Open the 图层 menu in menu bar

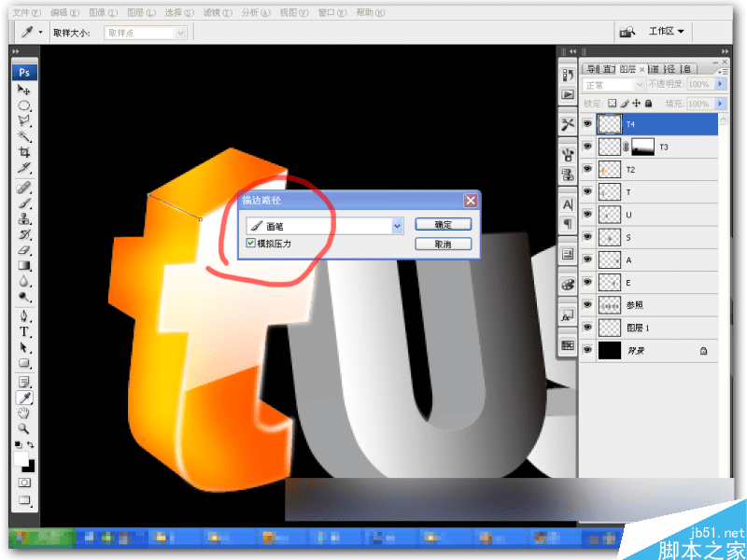[142, 13]
